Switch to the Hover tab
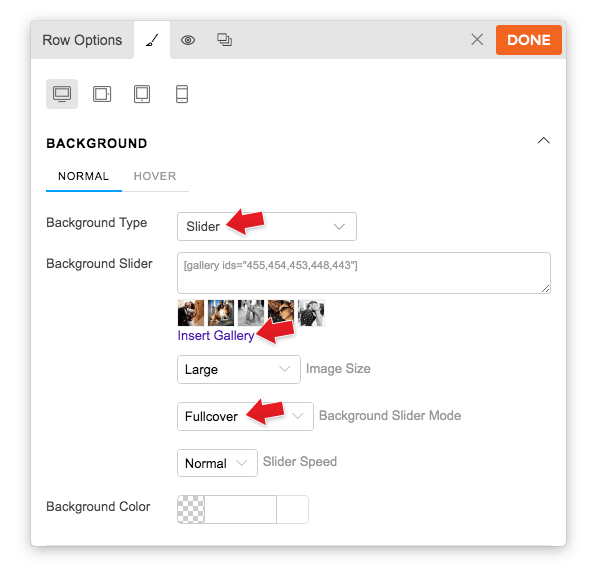Screen dimensions: 594x568 [155, 176]
